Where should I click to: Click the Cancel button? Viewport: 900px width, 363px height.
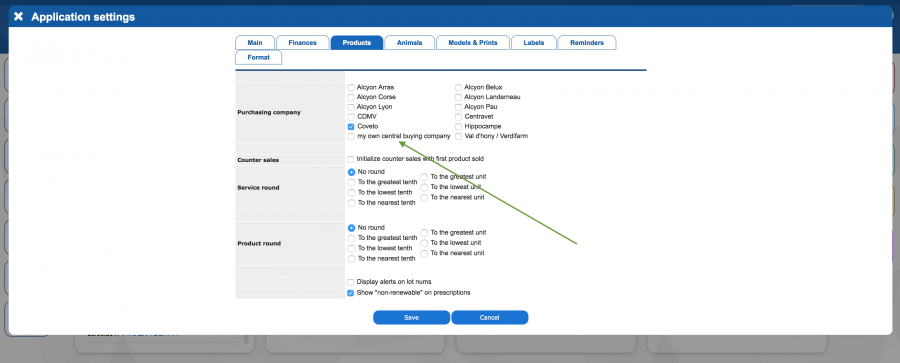(490, 318)
